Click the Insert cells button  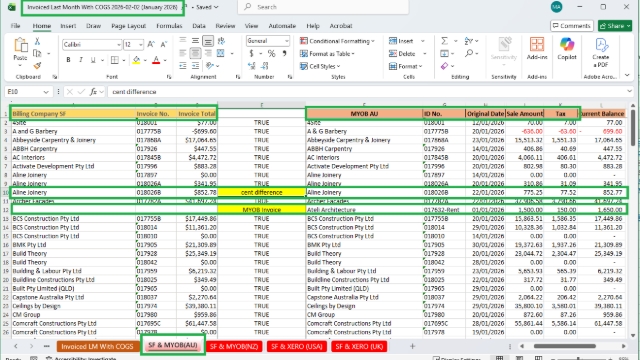(x=401, y=41)
